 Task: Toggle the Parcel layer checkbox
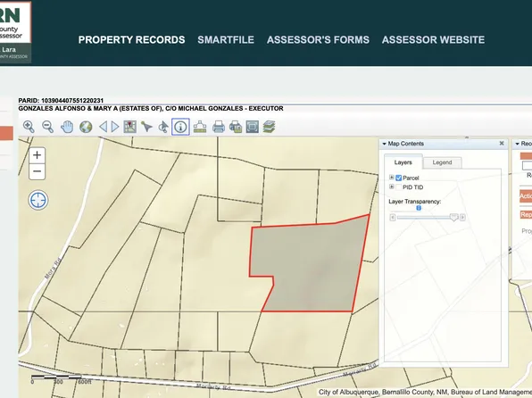coord(399,178)
